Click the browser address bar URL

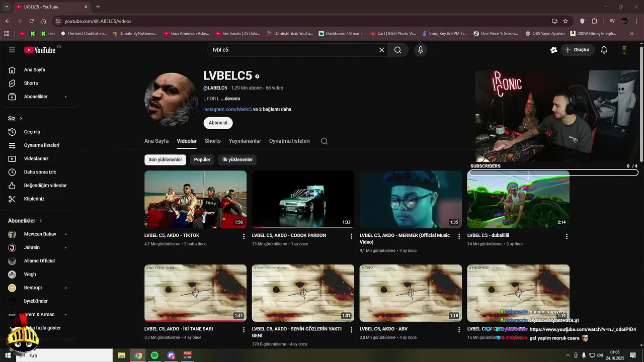pos(98,21)
